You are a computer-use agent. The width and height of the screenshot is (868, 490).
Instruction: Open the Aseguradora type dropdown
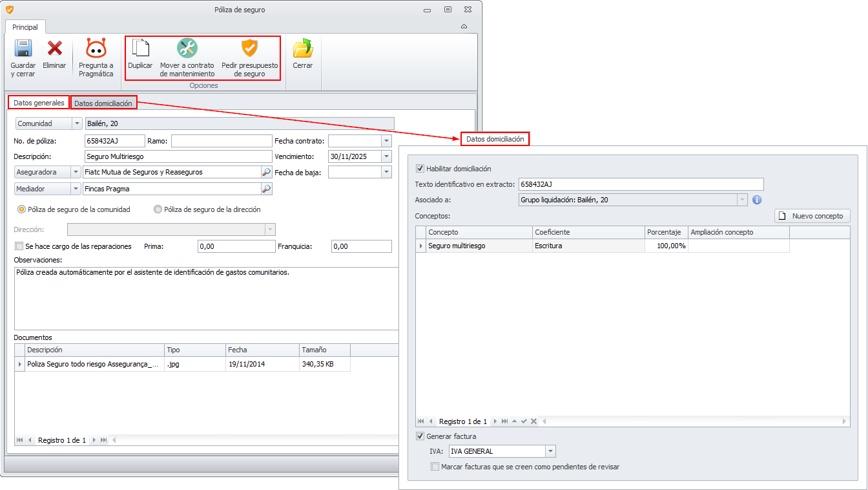[77, 172]
